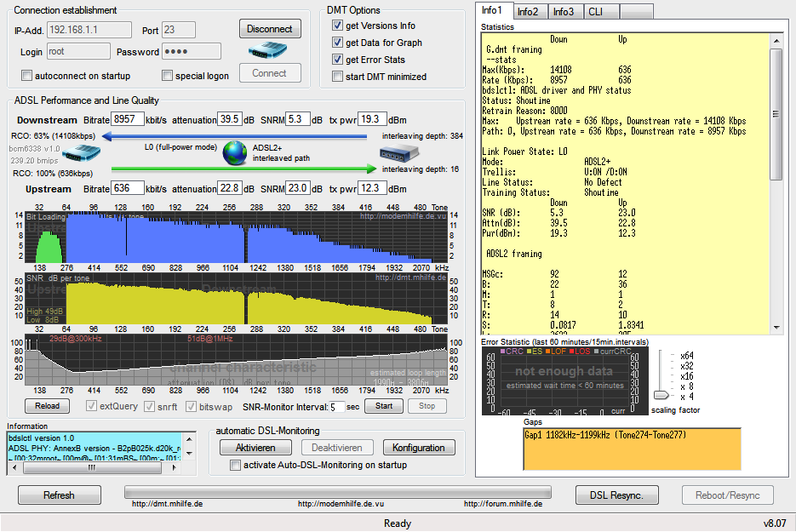Viewport: 796px width, 532px height.
Task: Click the Statistics scrollbar down arrow
Action: 776,328
